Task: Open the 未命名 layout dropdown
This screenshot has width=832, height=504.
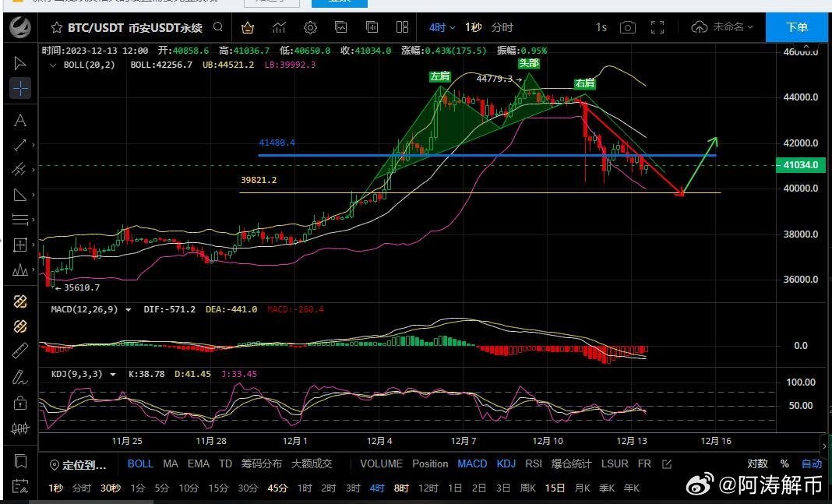Action: [x=723, y=27]
